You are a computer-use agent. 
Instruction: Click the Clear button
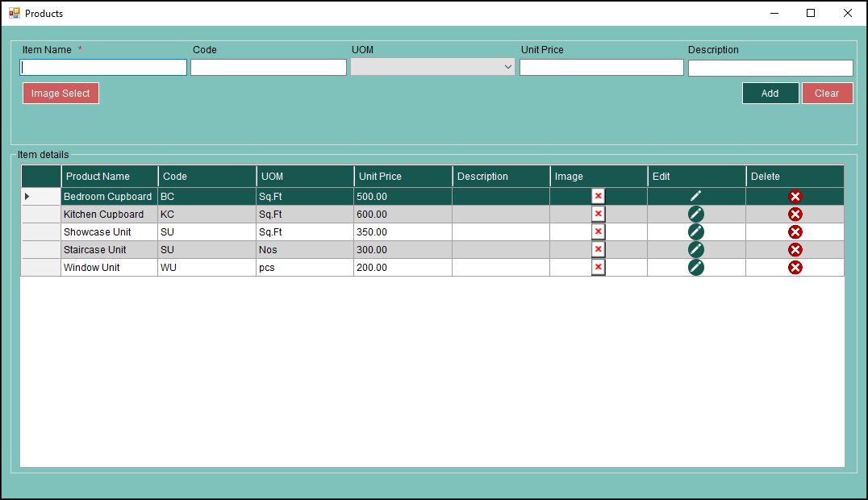827,93
